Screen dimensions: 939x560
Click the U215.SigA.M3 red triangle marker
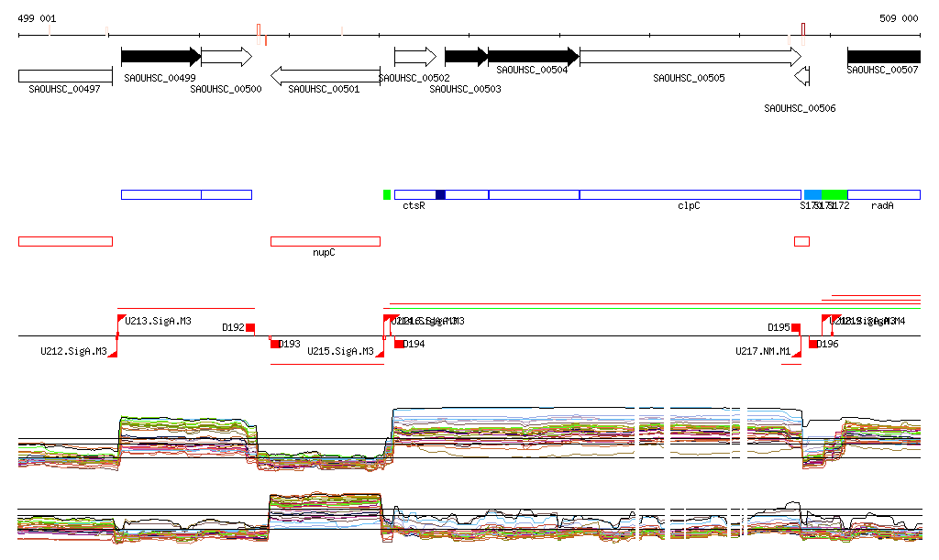[x=379, y=352]
